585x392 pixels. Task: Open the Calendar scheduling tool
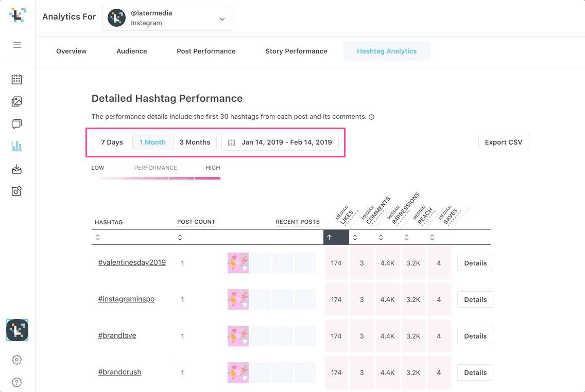[x=17, y=79]
